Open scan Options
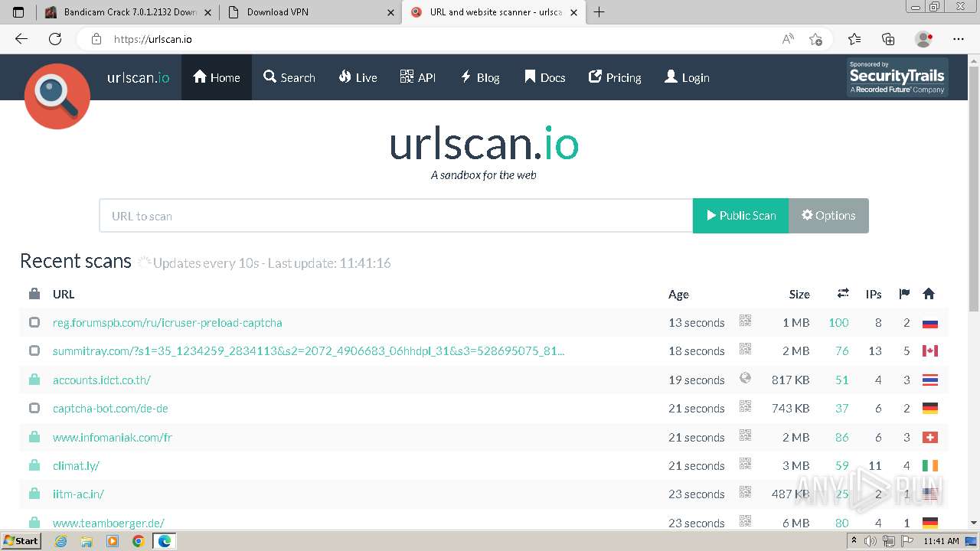The image size is (980, 551). click(x=828, y=216)
